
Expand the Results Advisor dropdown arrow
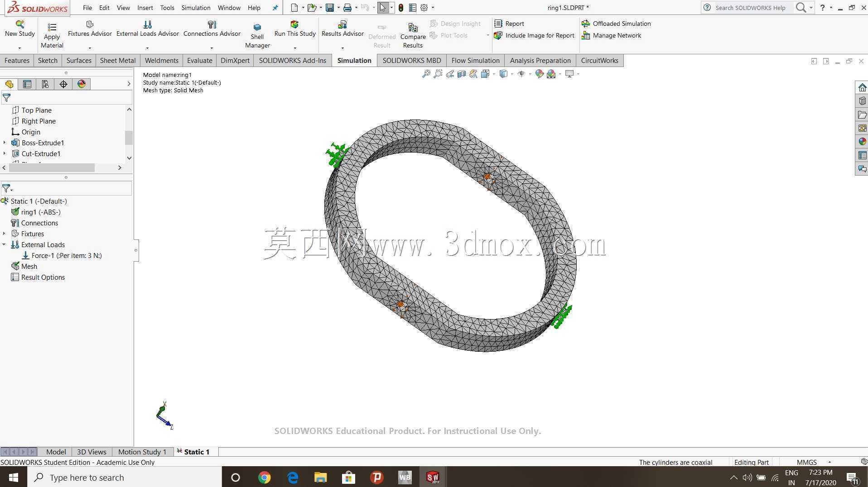pyautogui.click(x=342, y=48)
